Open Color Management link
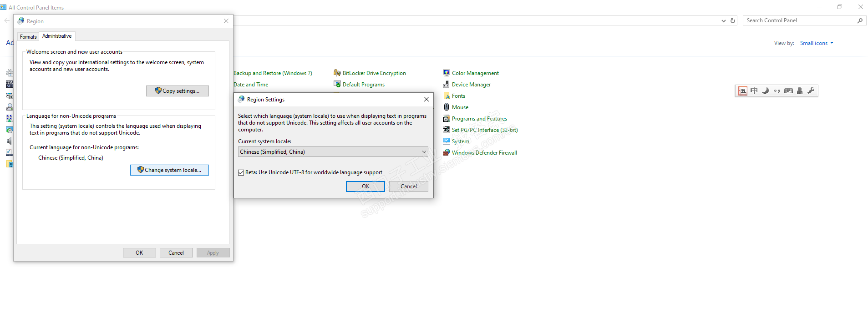This screenshot has height=327, width=868. tap(475, 73)
